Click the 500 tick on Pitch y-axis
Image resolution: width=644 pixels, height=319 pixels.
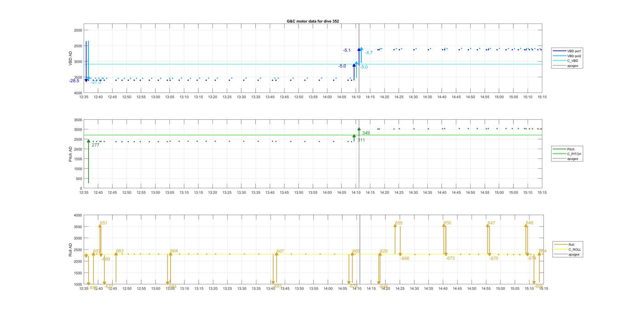tap(79, 179)
